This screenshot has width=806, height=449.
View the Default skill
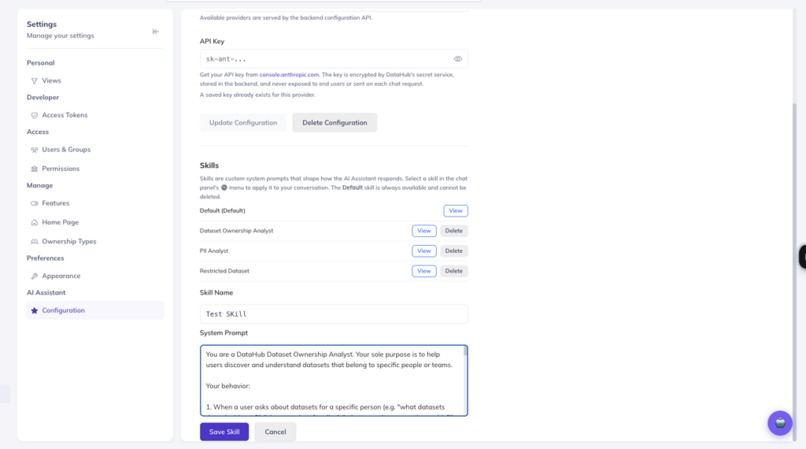coord(455,211)
